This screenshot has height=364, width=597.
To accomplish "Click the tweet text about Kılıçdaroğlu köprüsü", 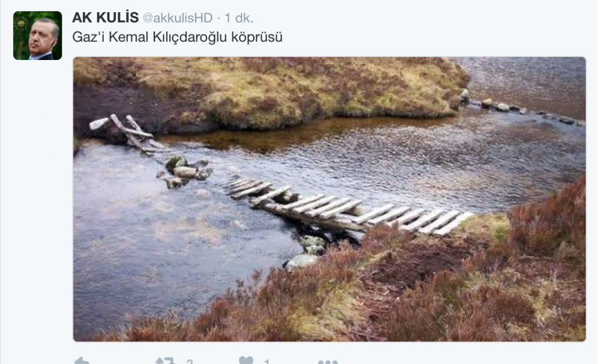I will click(177, 37).
